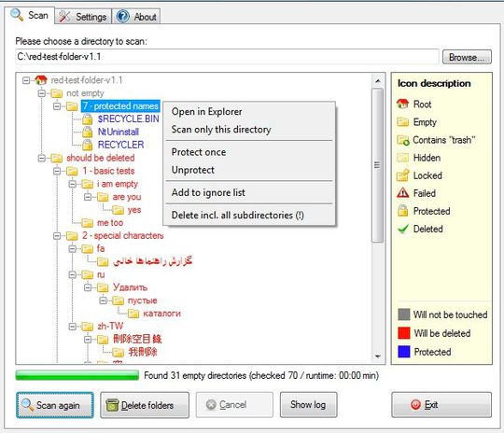The width and height of the screenshot is (504, 433).
Task: Click folder icon beside 'should be deleted'
Action: point(56,158)
